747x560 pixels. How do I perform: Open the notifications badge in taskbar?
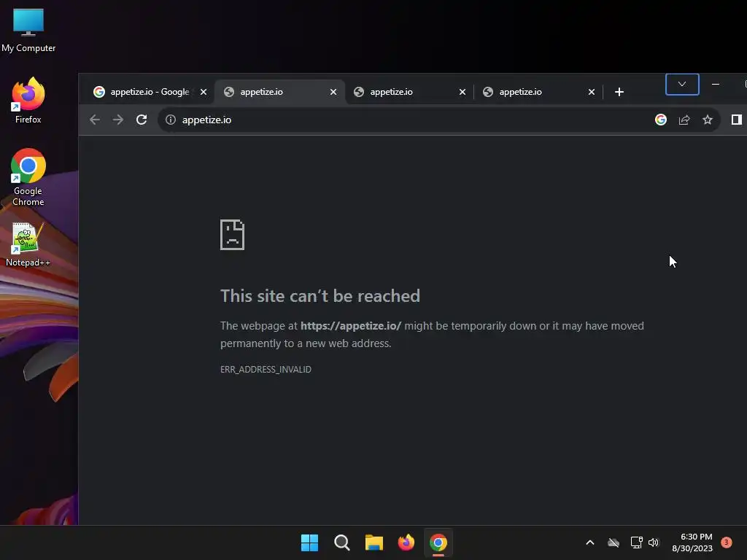click(x=727, y=542)
